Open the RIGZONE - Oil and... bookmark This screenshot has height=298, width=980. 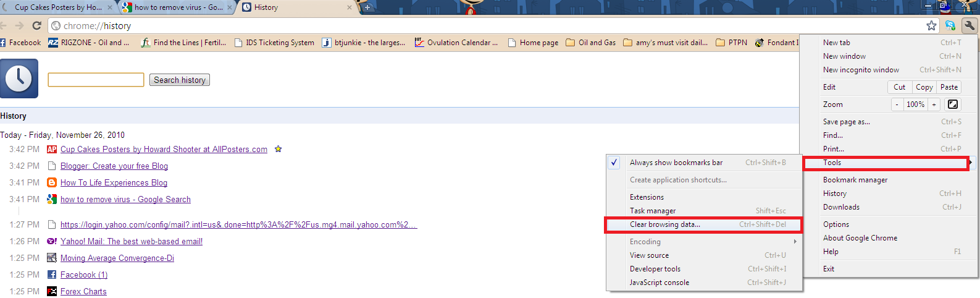pos(89,43)
